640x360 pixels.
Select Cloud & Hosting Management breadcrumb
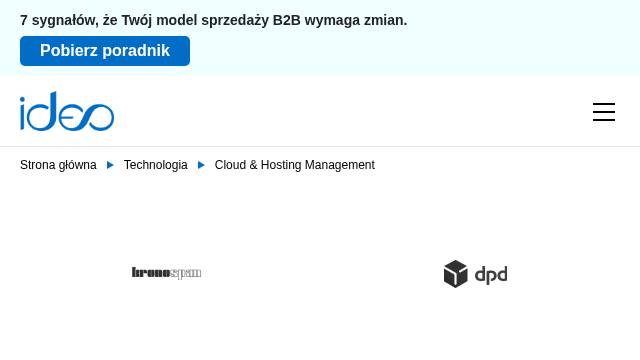pyautogui.click(x=294, y=165)
